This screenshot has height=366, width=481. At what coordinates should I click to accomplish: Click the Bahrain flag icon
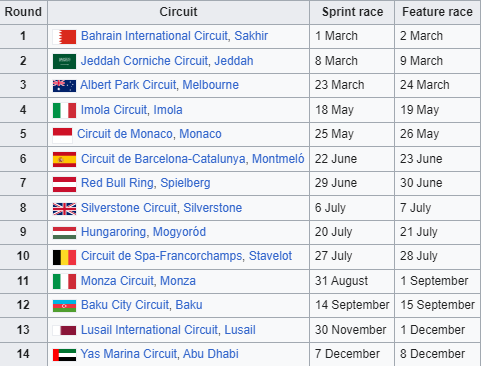click(64, 37)
